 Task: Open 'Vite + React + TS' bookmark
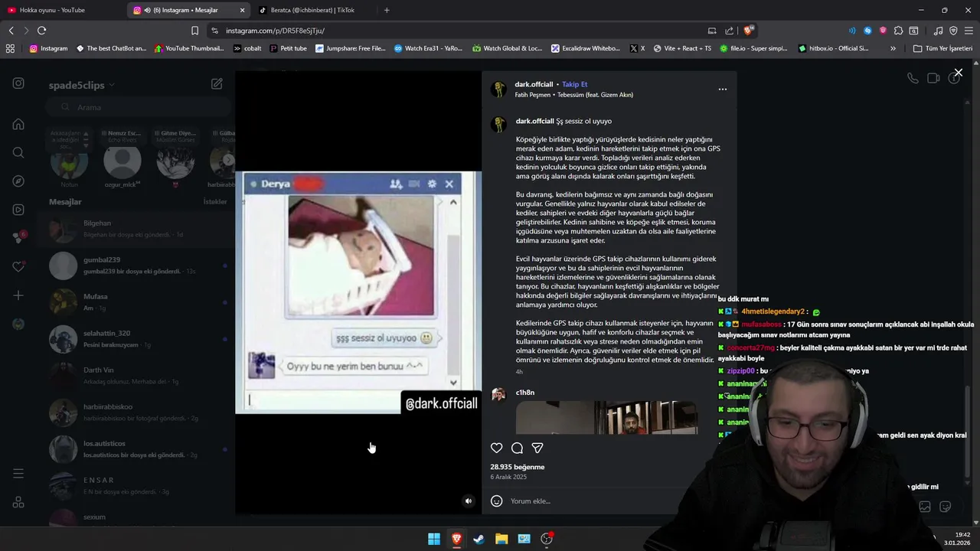point(682,48)
